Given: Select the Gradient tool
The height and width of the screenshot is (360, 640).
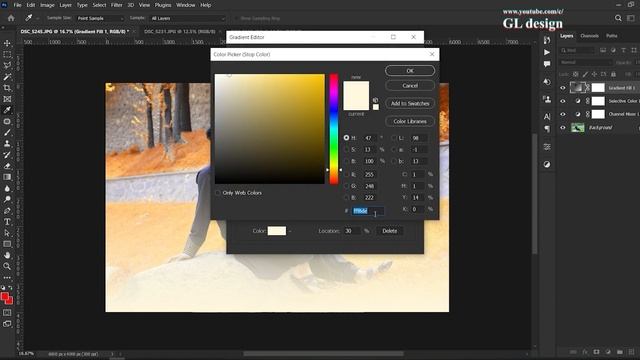Looking at the screenshot, I should [7, 177].
